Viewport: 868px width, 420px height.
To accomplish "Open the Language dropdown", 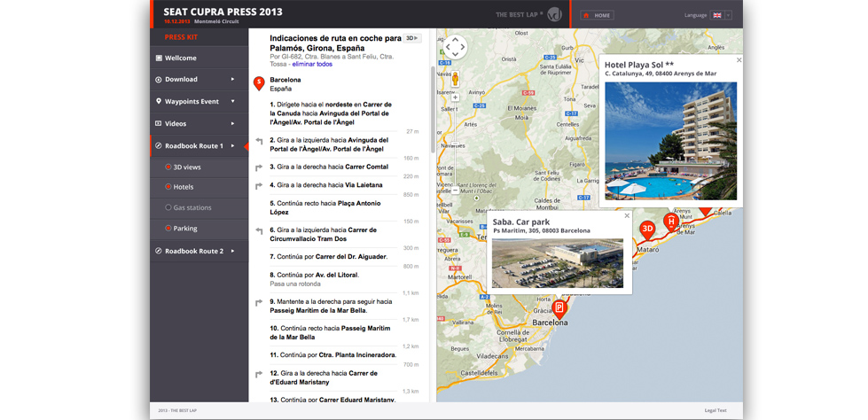I will 721,15.
